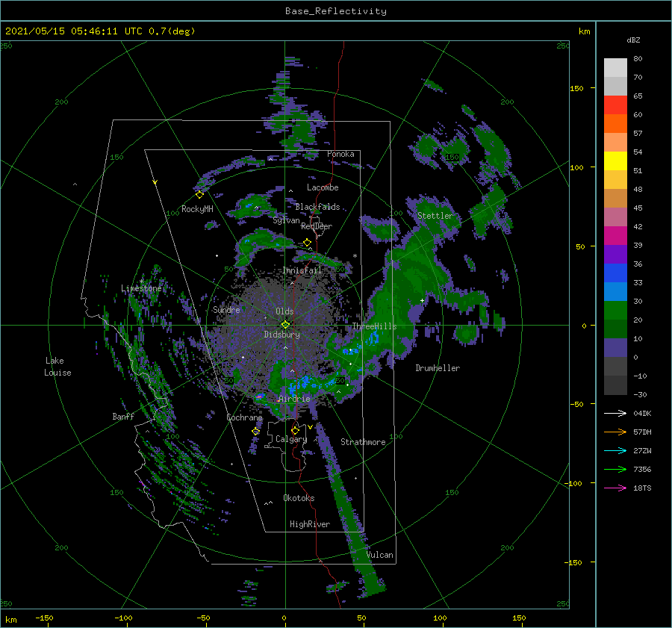Viewport: 672px width, 628px height.
Task: Click the Didsbury label
Action: (281, 335)
